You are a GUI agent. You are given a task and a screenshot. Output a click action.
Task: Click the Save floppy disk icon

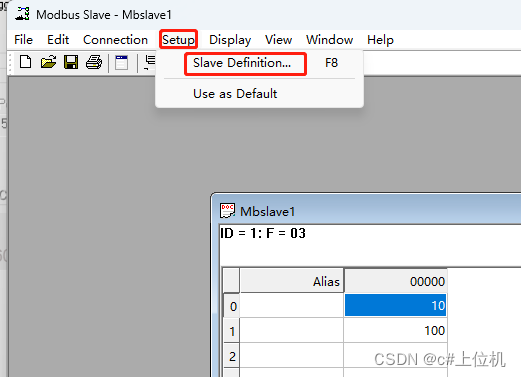point(71,62)
